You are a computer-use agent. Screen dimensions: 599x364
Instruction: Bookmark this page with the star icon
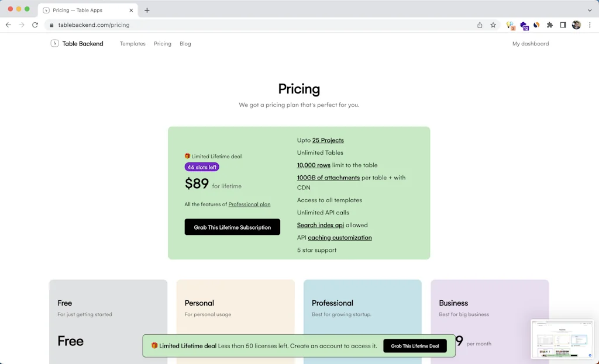coord(493,25)
